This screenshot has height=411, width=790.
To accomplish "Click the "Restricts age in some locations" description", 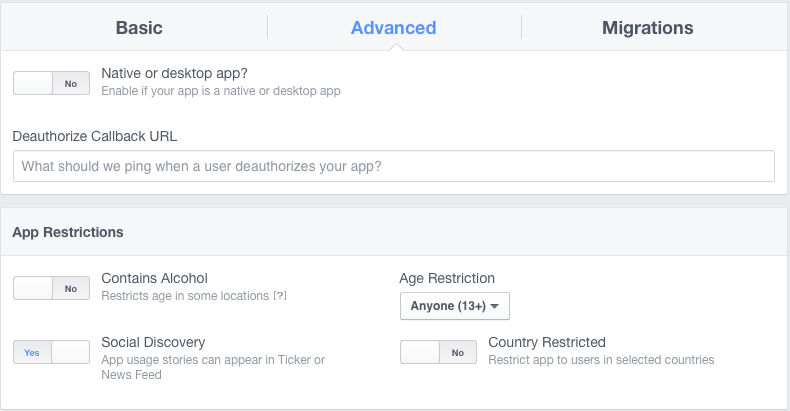I will (x=187, y=296).
